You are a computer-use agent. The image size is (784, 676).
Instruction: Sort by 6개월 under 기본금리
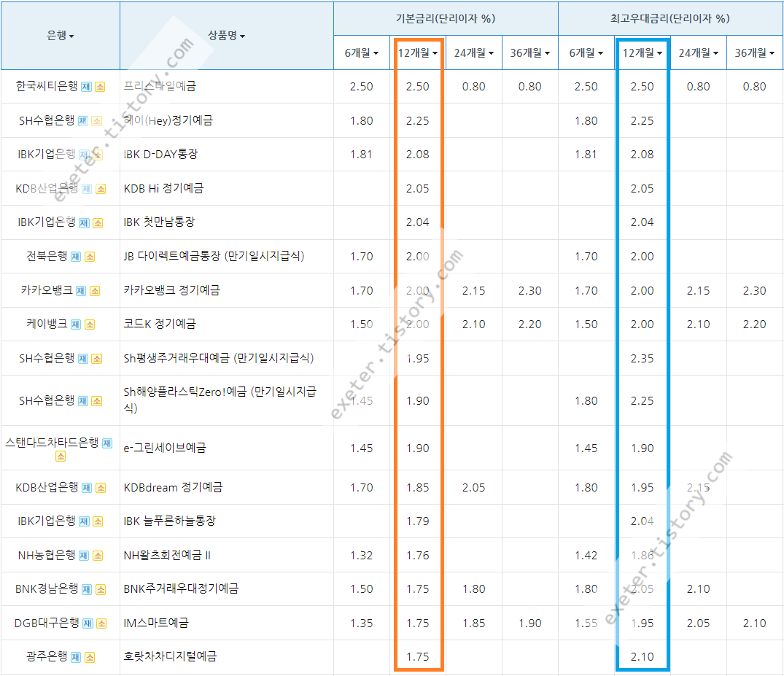(362, 53)
